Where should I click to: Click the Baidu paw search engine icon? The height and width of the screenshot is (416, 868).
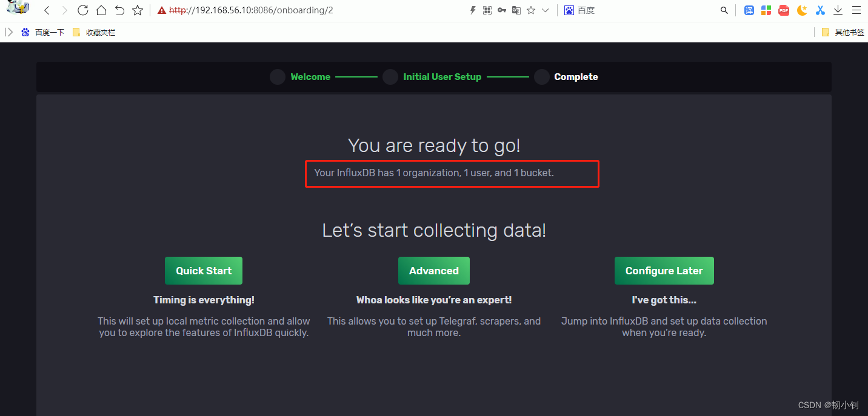pyautogui.click(x=569, y=10)
